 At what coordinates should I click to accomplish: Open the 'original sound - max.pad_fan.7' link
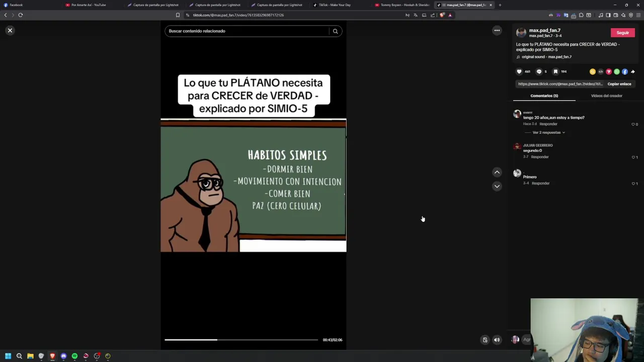546,57
